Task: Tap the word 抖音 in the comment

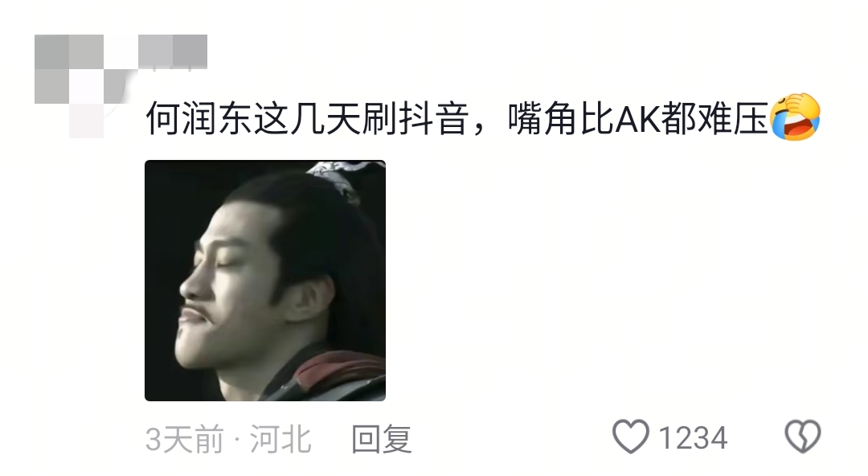Action: [x=433, y=118]
